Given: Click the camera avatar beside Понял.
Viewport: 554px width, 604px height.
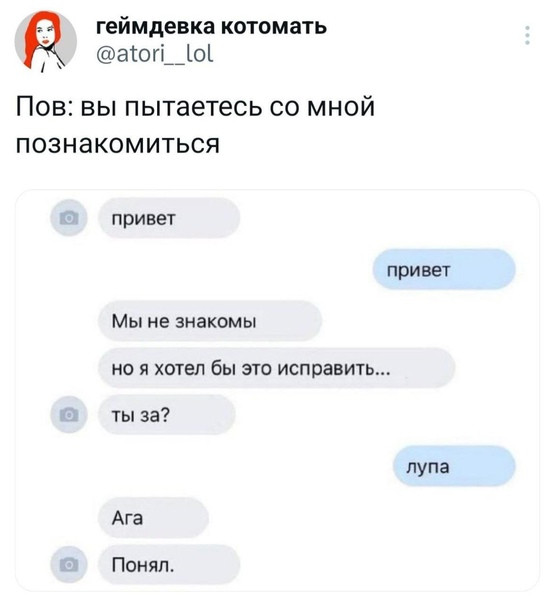Looking at the screenshot, I should pos(69,565).
